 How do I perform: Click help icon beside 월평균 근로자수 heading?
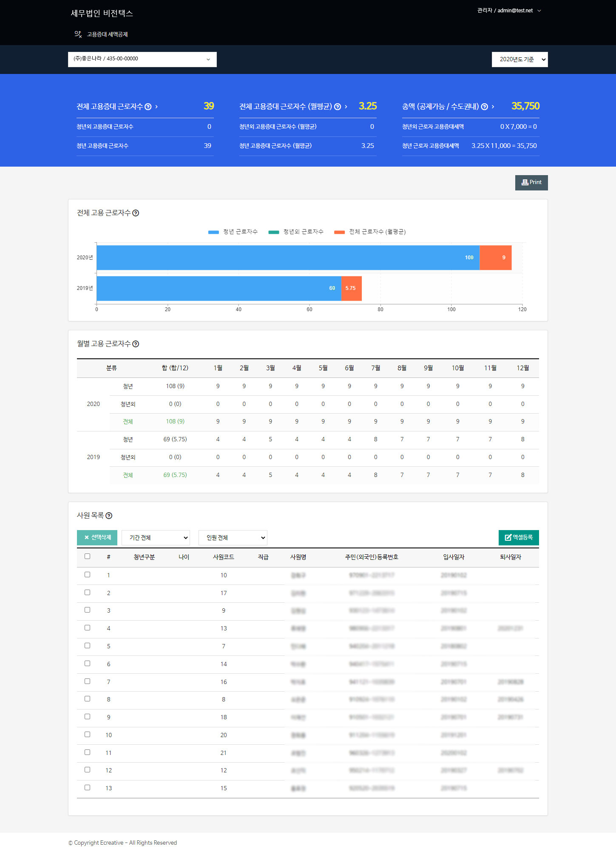(x=338, y=107)
